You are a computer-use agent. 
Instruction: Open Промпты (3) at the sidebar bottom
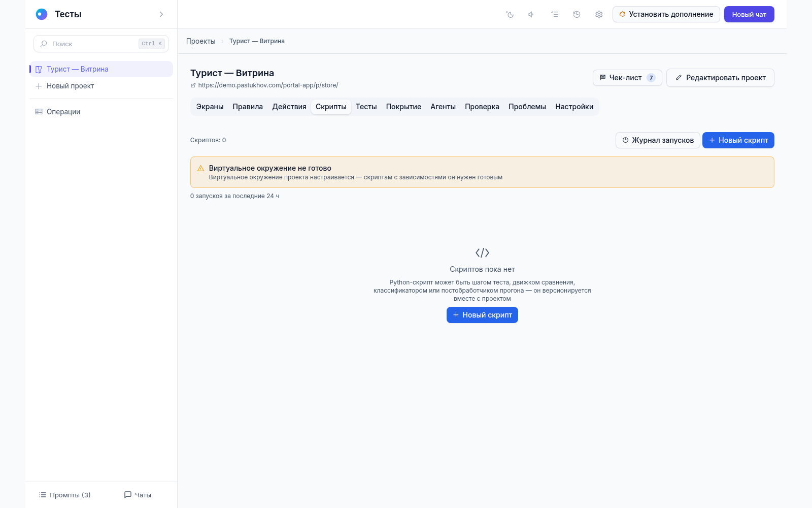click(x=65, y=495)
